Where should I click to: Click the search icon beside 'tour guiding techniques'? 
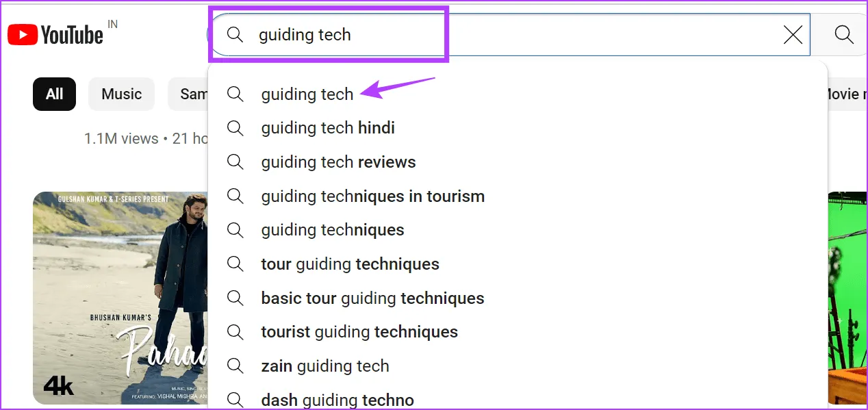(235, 264)
